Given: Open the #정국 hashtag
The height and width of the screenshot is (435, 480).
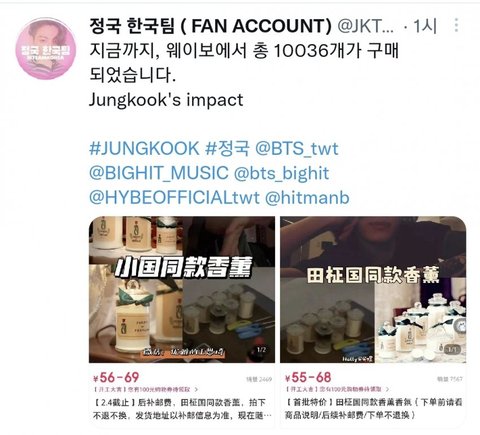Looking at the screenshot, I should coord(227,148).
